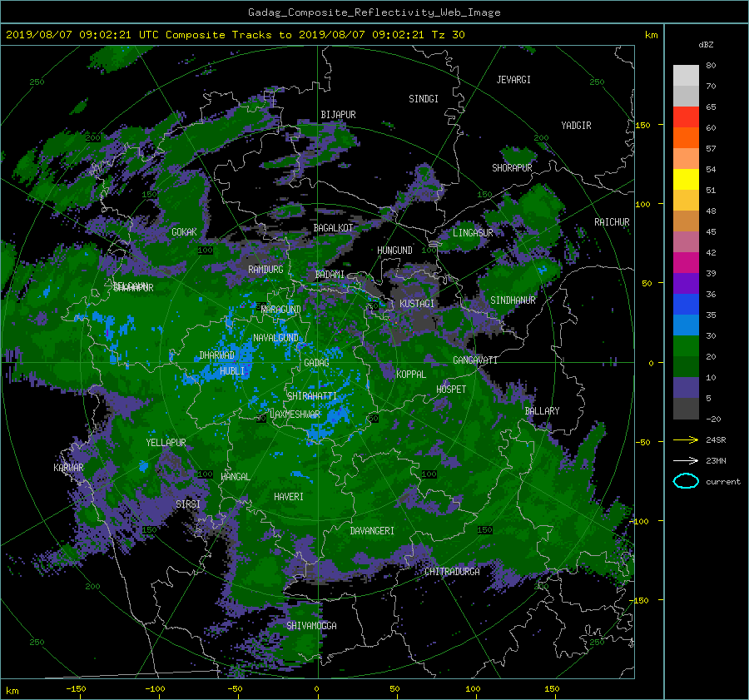Screen dimensions: 749x700
Task: Click the YADGIR city label
Action: tap(576, 125)
